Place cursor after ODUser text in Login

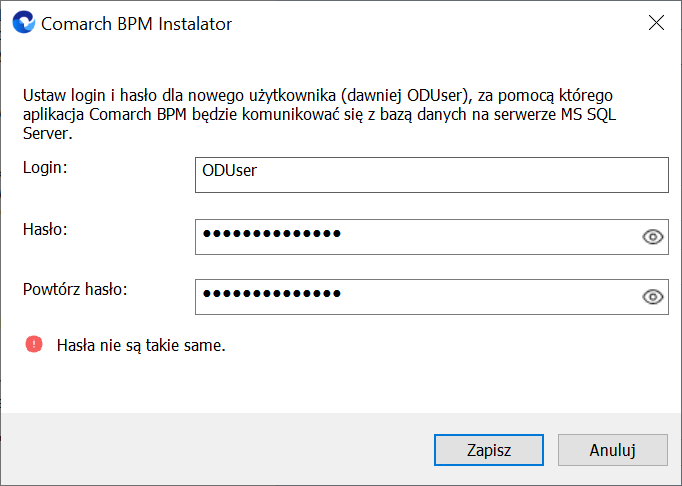pyautogui.click(x=258, y=171)
